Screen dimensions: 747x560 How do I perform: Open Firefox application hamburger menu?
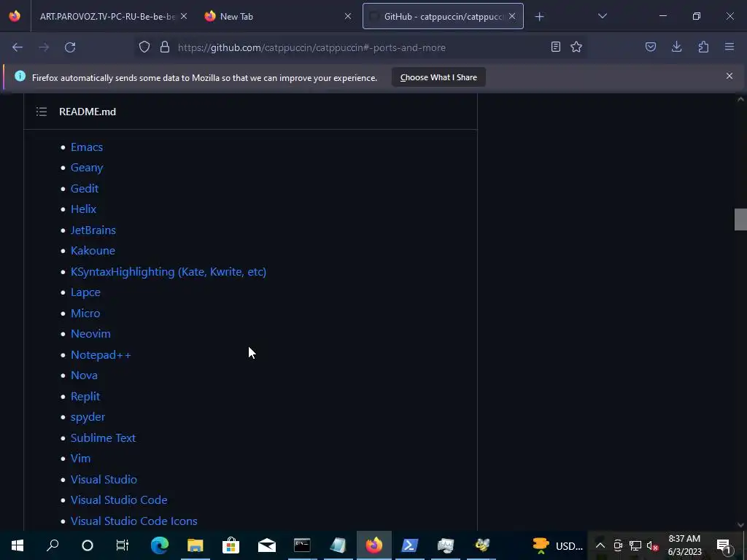click(729, 47)
